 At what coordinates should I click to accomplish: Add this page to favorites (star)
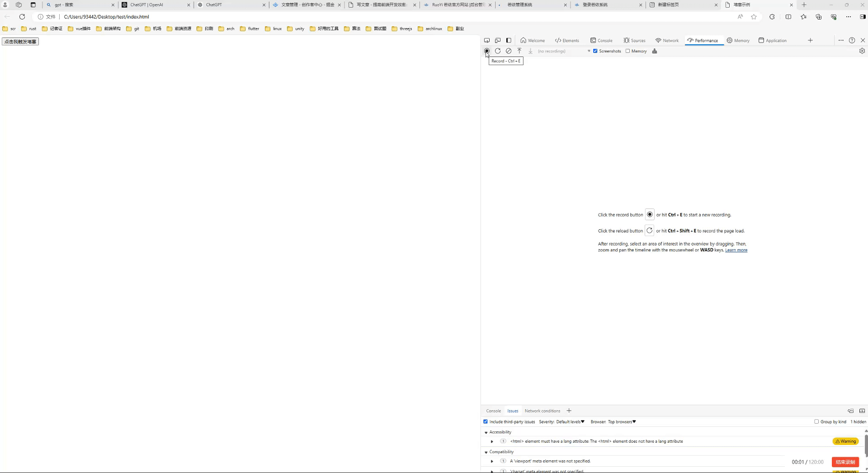pyautogui.click(x=754, y=17)
